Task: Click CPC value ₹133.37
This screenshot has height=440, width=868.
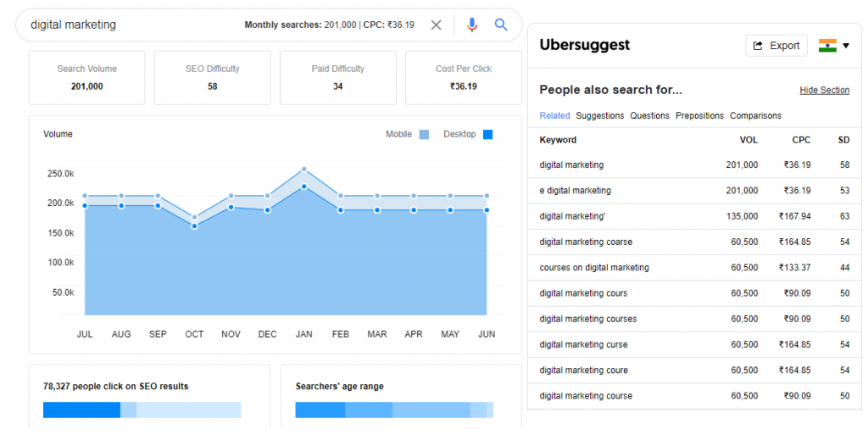Action: 795,267
